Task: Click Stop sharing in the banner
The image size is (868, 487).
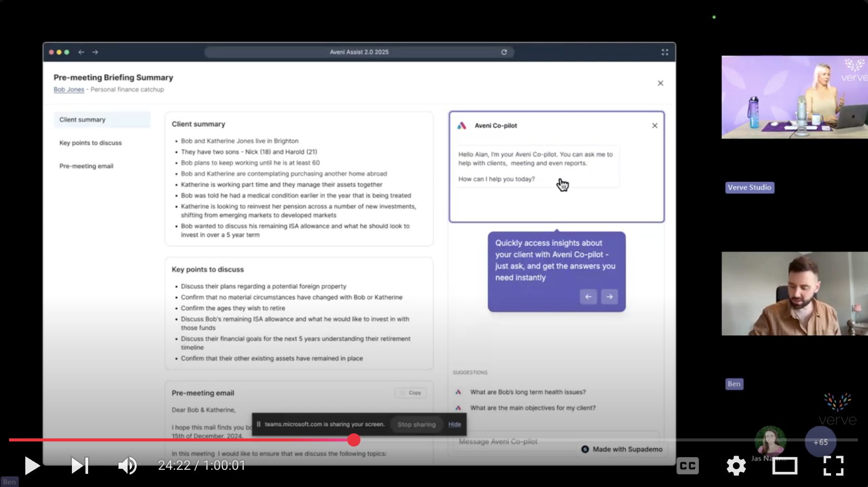Action: (x=416, y=425)
